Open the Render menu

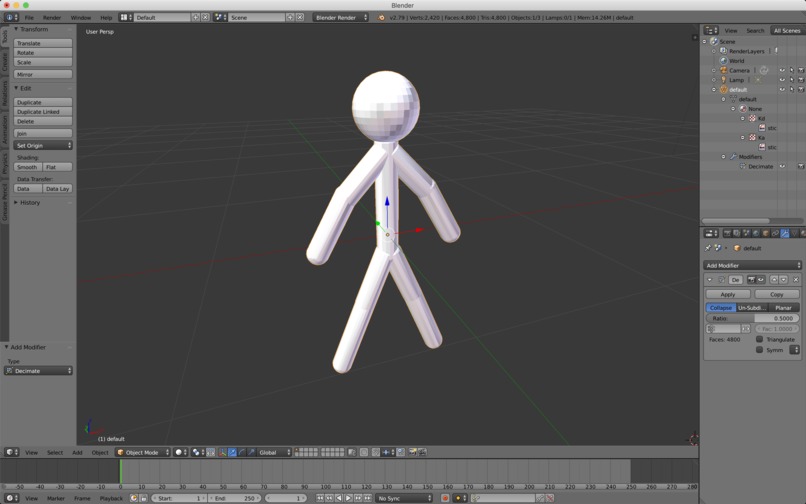point(52,17)
